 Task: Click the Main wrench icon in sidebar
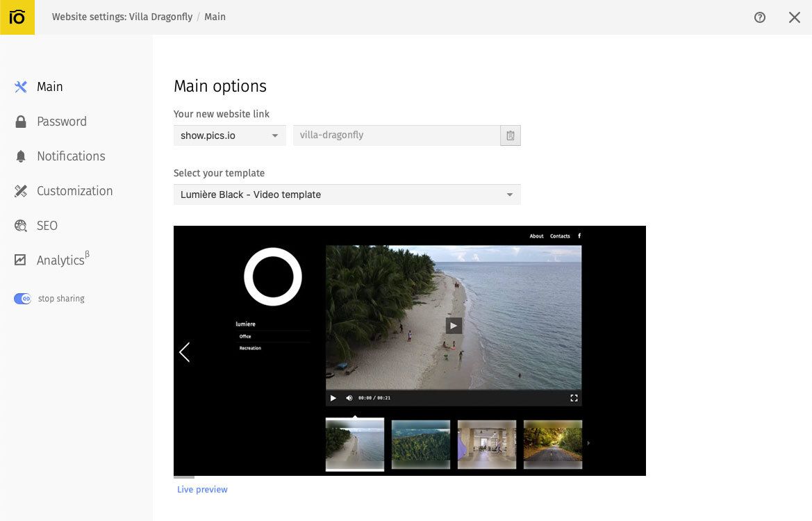point(21,87)
